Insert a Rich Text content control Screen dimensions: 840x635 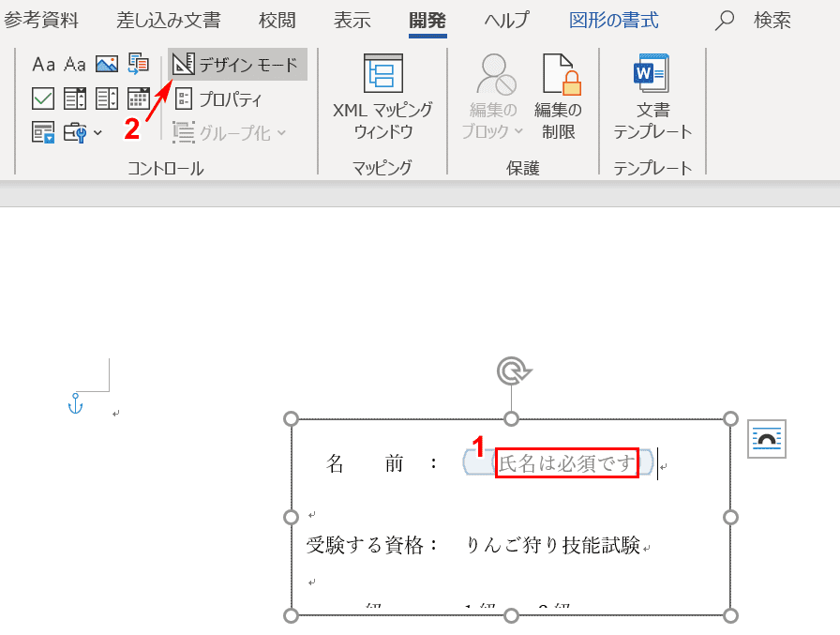(x=43, y=65)
